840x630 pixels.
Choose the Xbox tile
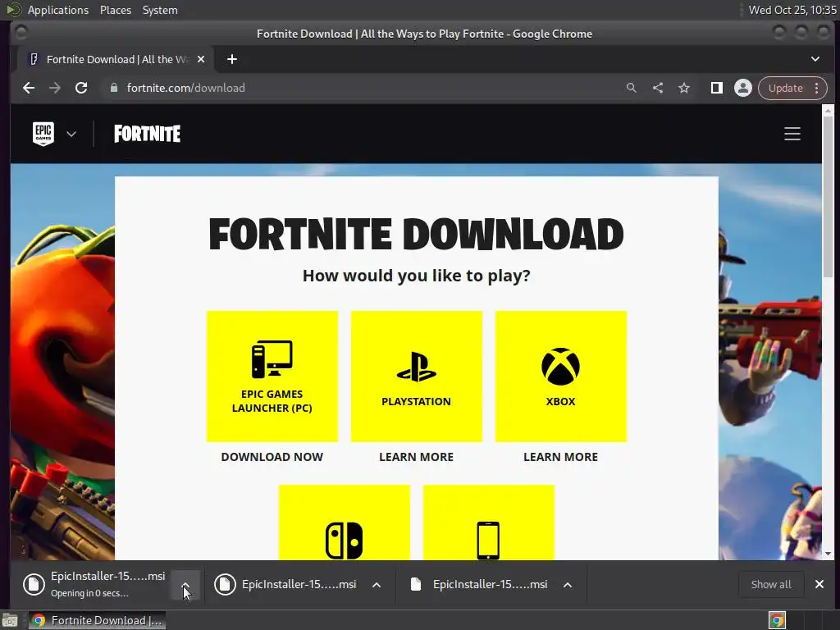pos(560,376)
